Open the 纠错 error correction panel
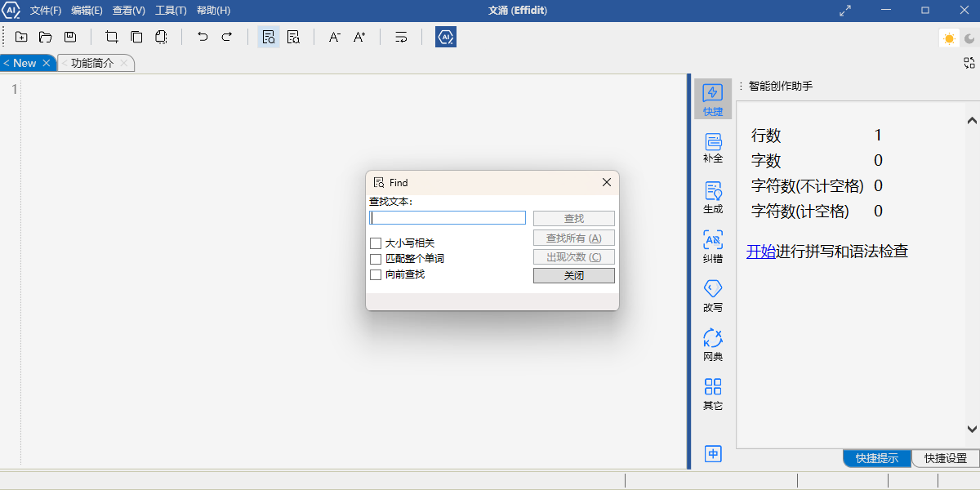The width and height of the screenshot is (980, 490). [713, 246]
